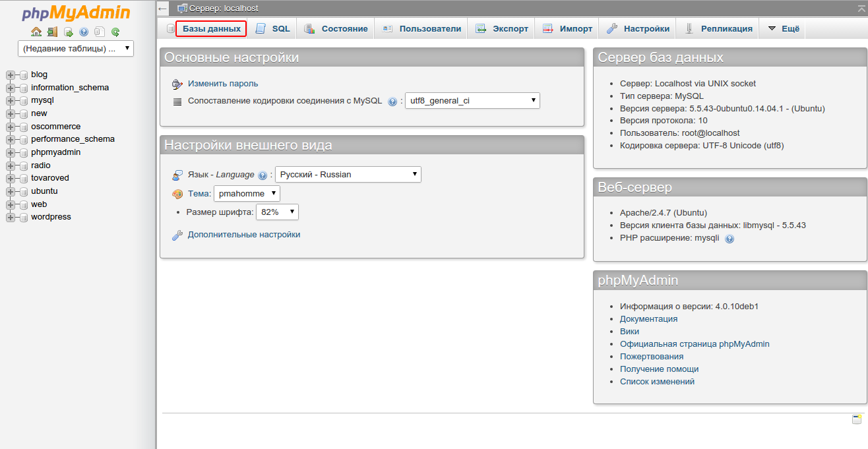868x449 pixels.
Task: Click the database icon beside phpmyadmin
Action: coord(24,152)
